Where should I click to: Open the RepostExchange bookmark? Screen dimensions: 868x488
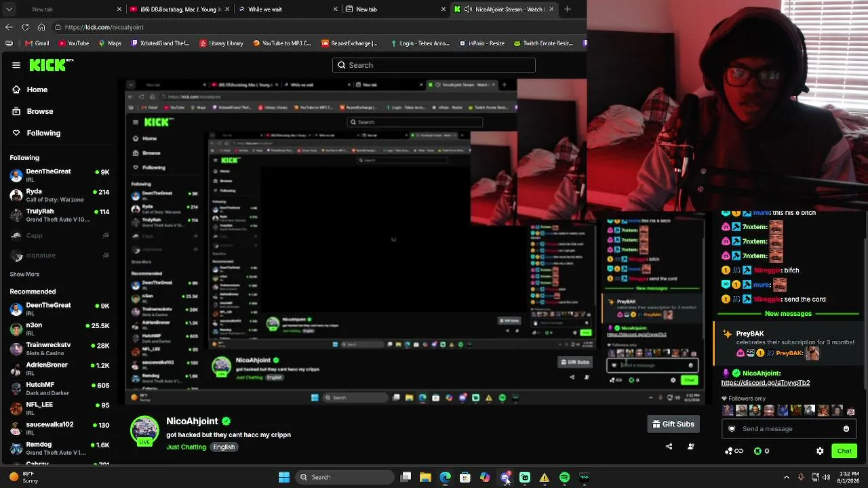pyautogui.click(x=349, y=43)
